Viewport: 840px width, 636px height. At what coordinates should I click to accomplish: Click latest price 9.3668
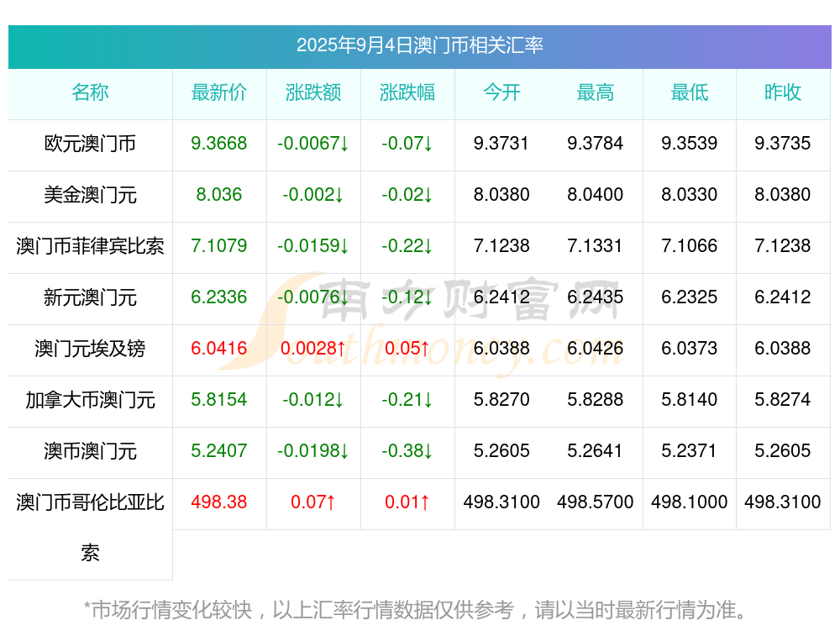click(219, 143)
